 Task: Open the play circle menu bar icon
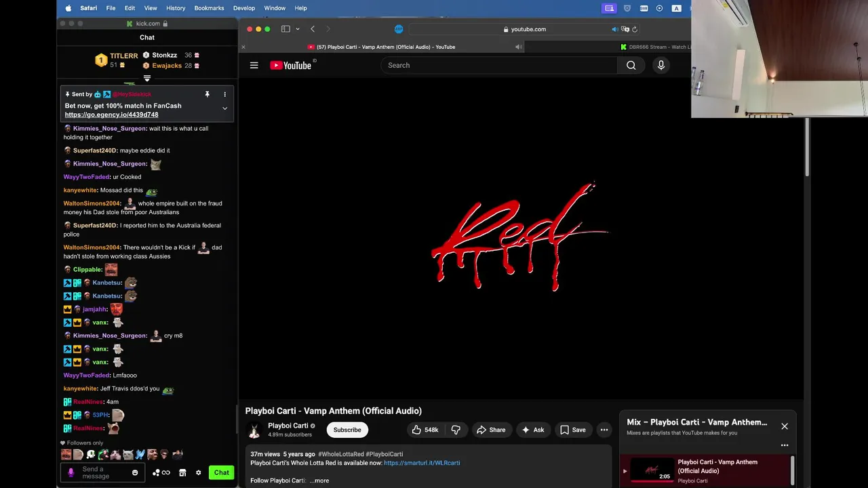pos(659,8)
